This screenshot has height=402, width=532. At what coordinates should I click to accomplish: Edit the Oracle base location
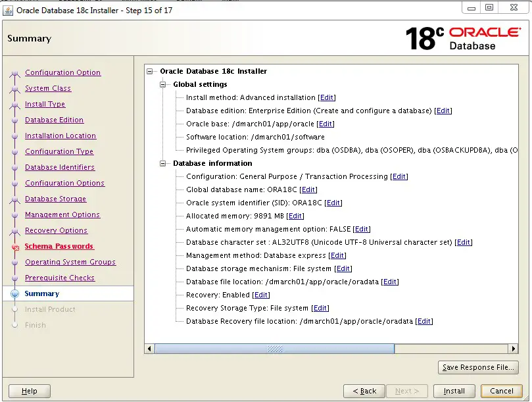326,124
